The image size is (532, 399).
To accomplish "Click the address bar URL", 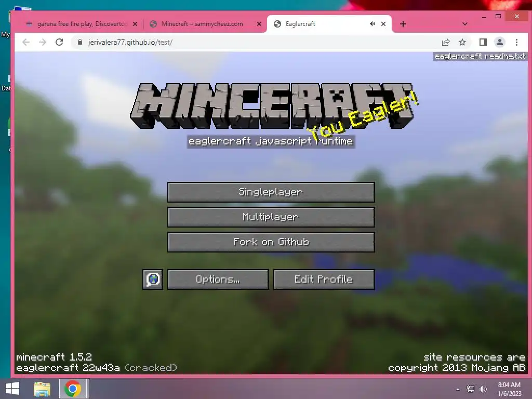I will [130, 43].
